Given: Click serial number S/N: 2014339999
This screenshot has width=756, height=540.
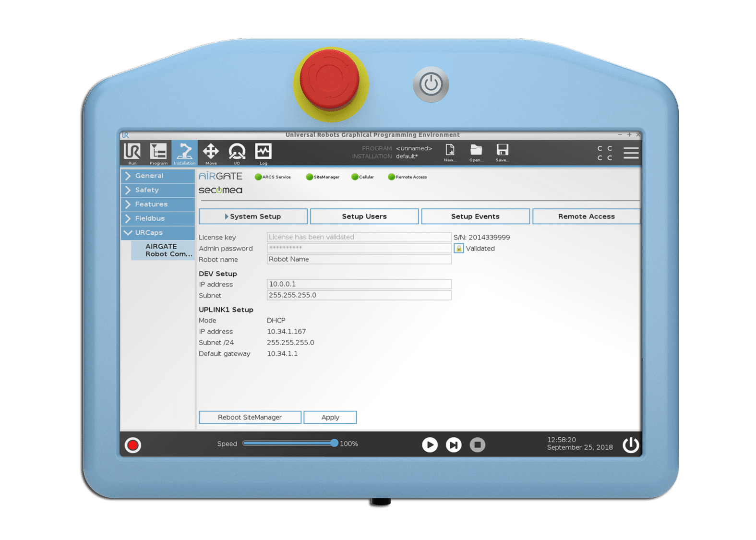Looking at the screenshot, I should tap(481, 237).
